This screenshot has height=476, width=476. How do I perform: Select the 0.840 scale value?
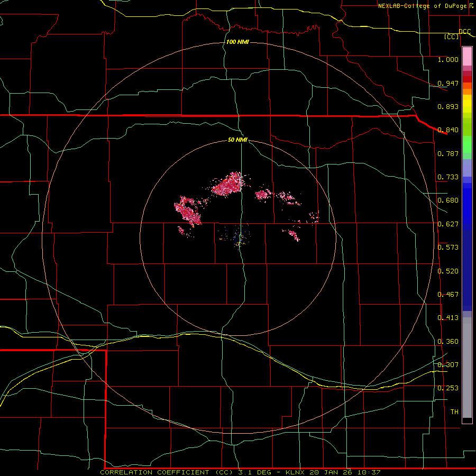[x=448, y=130]
